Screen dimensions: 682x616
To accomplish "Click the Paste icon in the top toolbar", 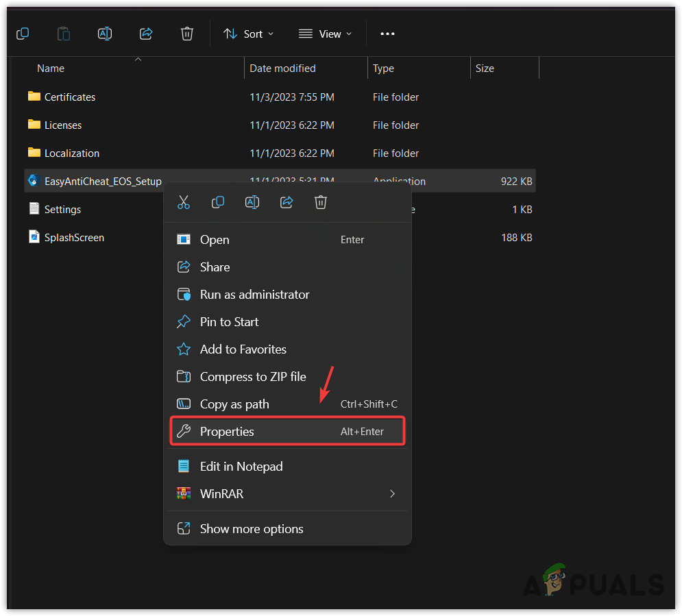I will [64, 34].
